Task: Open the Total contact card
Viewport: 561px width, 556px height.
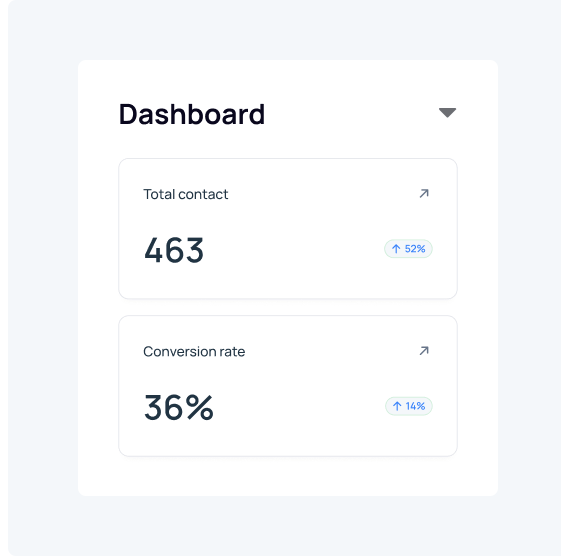Action: [x=288, y=229]
